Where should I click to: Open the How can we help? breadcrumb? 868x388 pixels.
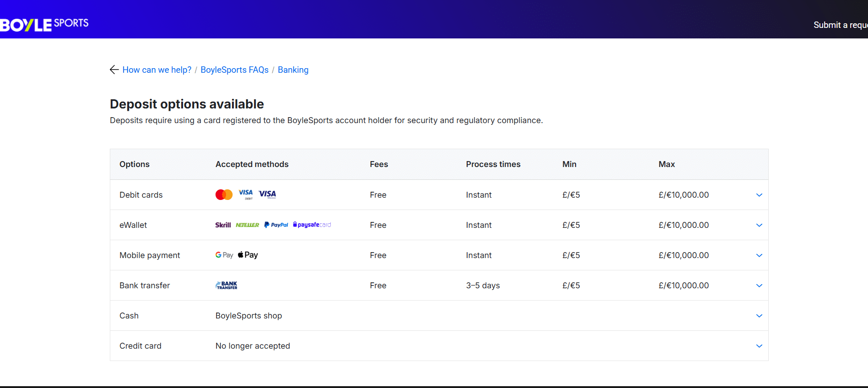[x=157, y=70]
